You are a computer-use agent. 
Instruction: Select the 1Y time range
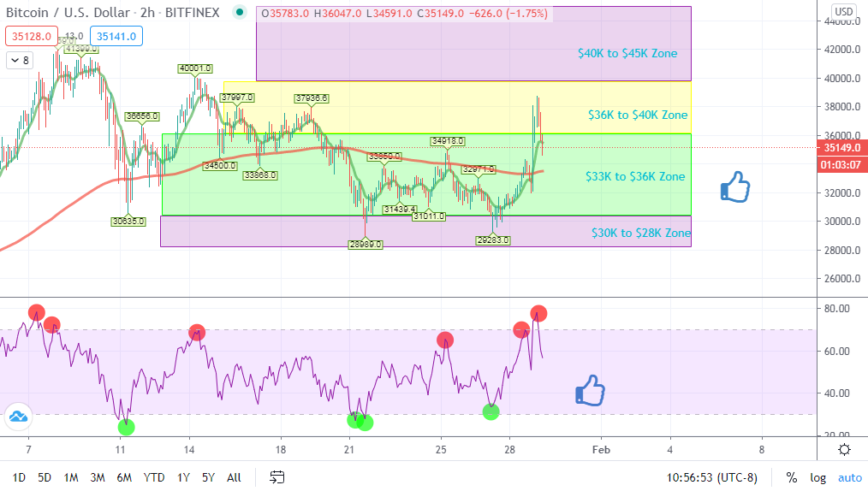point(183,477)
